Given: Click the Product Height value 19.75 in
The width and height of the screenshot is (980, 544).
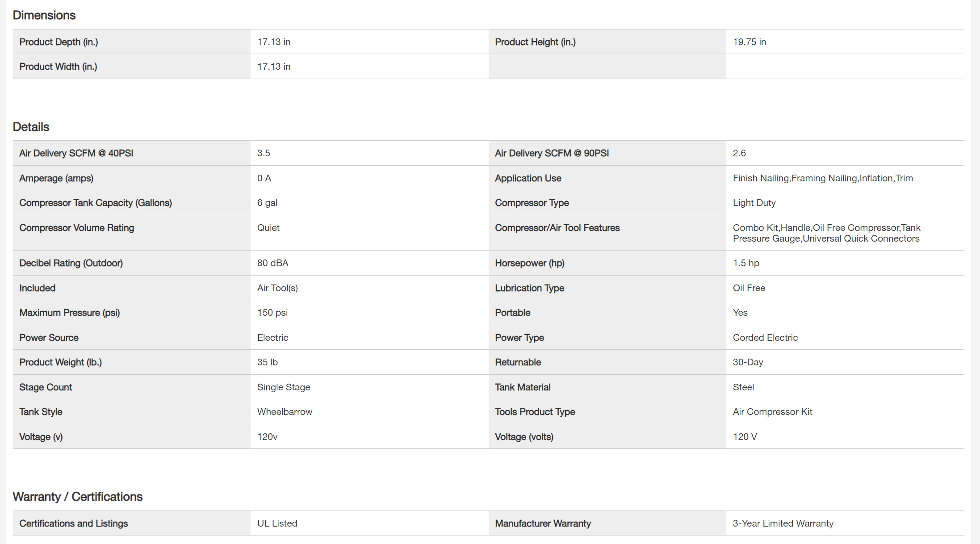Looking at the screenshot, I should click(749, 42).
